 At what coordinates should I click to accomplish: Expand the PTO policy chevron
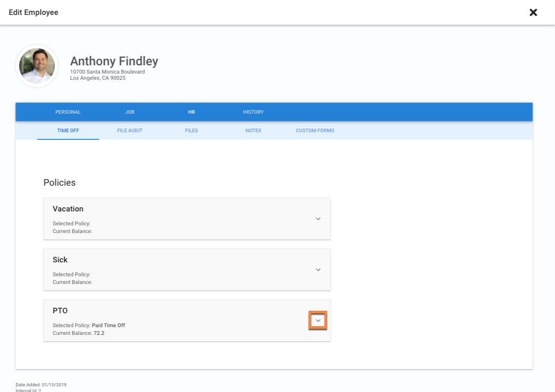[318, 321]
